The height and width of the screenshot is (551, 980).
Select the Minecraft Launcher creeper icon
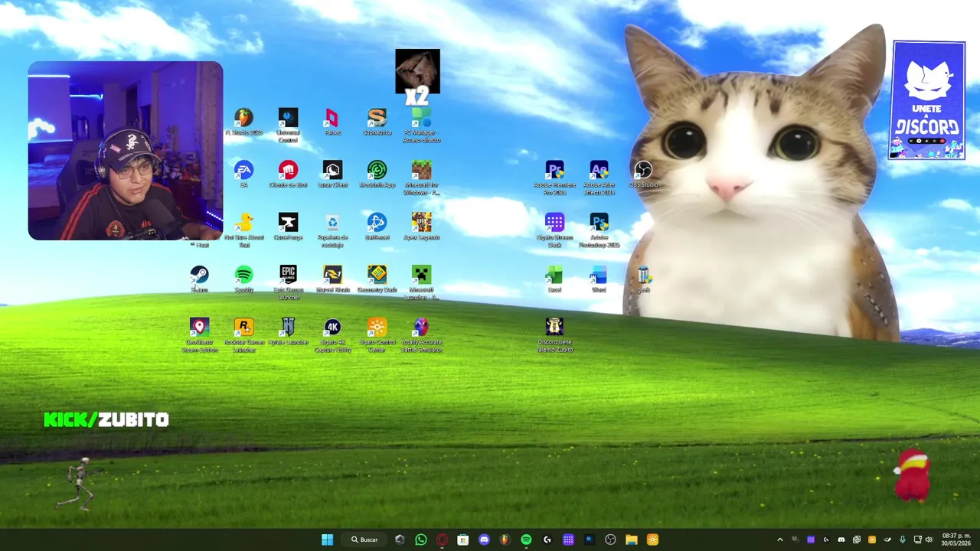pyautogui.click(x=421, y=282)
